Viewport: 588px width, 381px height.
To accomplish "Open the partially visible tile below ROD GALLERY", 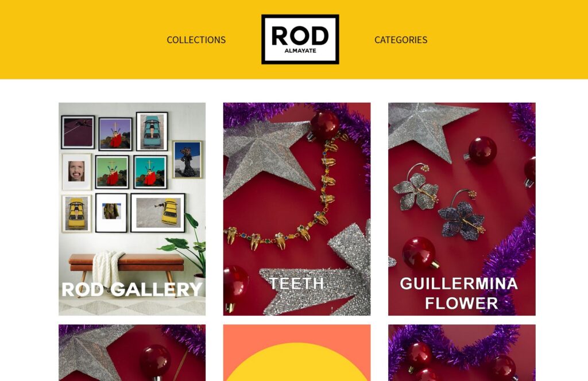I will click(132, 352).
